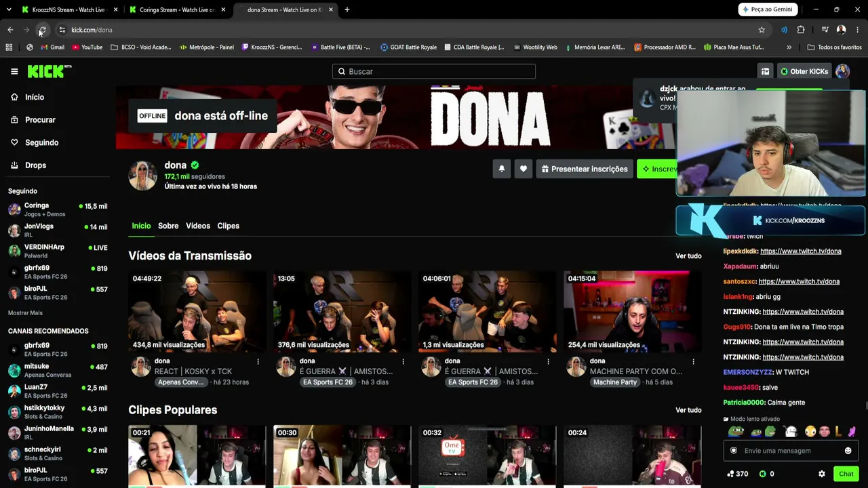
Task: Open the Gmail bookmark
Action: pos(53,47)
